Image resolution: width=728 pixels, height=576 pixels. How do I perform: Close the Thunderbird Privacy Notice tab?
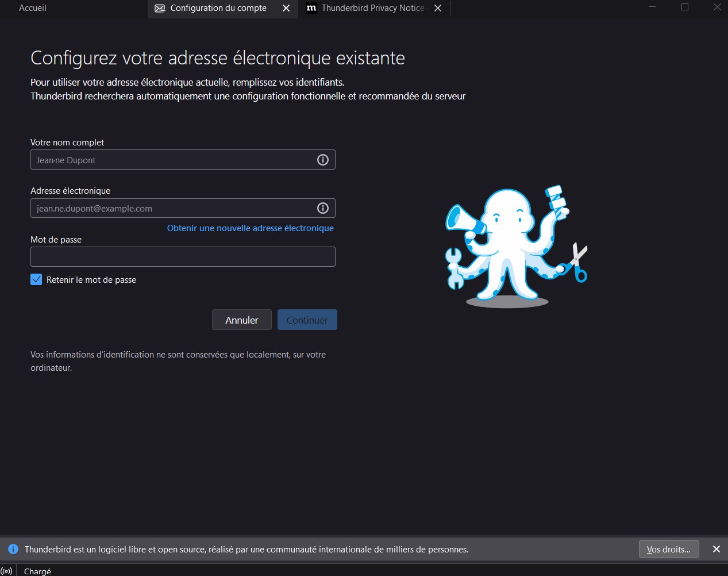(x=438, y=8)
